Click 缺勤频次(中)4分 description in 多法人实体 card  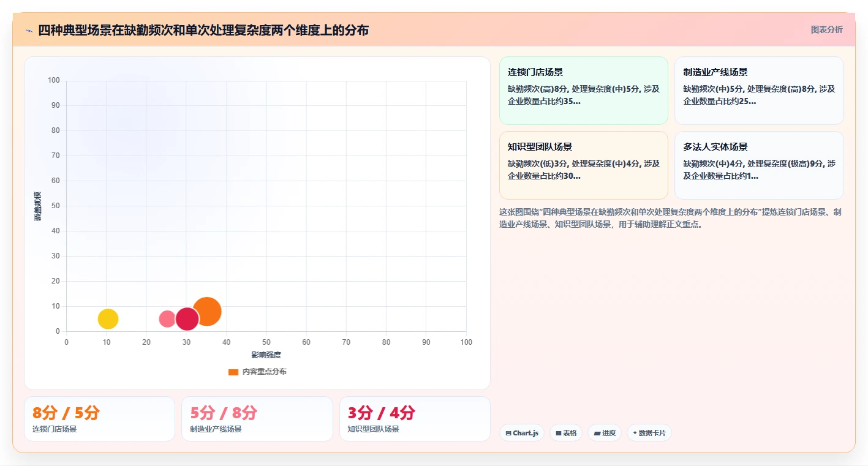pyautogui.click(x=759, y=170)
